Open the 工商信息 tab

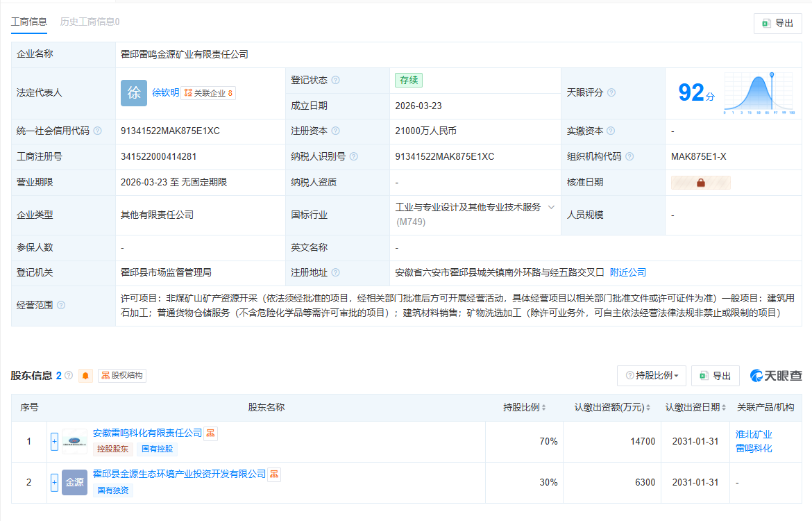point(29,22)
